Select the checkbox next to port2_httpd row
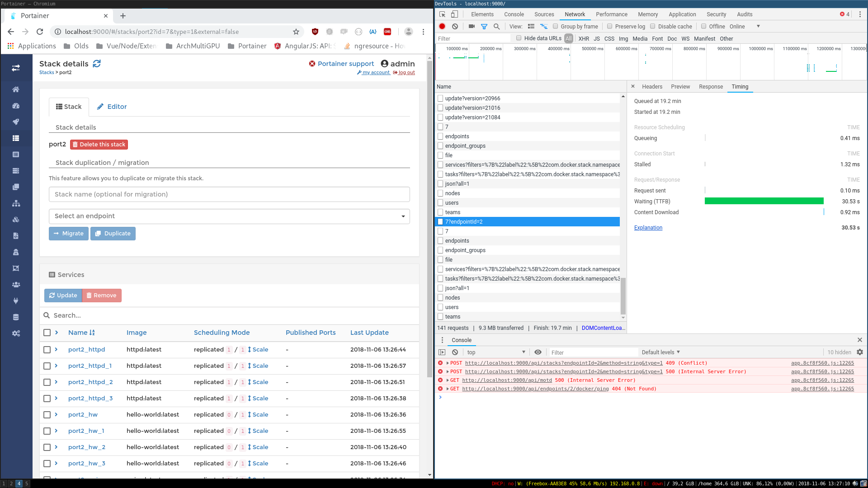The height and width of the screenshot is (488, 868). 47,349
